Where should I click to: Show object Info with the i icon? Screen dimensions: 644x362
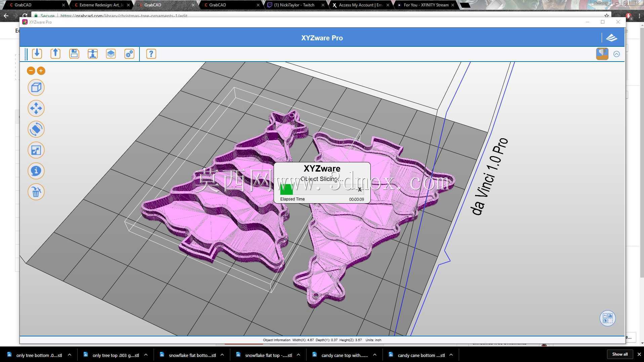pyautogui.click(x=36, y=171)
